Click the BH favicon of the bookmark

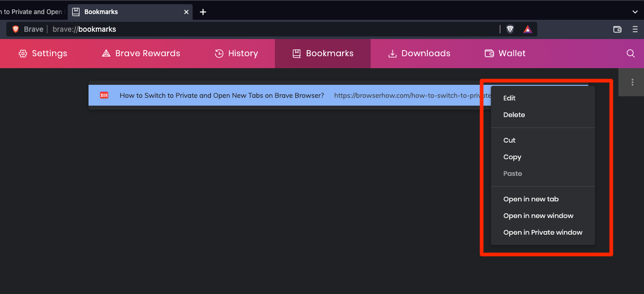coord(104,95)
